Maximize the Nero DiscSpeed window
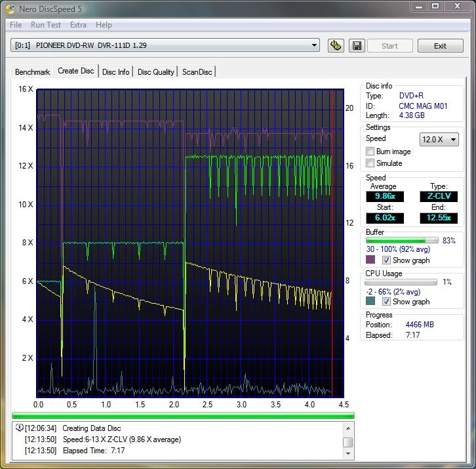The height and width of the screenshot is (469, 476). tap(435, 6)
